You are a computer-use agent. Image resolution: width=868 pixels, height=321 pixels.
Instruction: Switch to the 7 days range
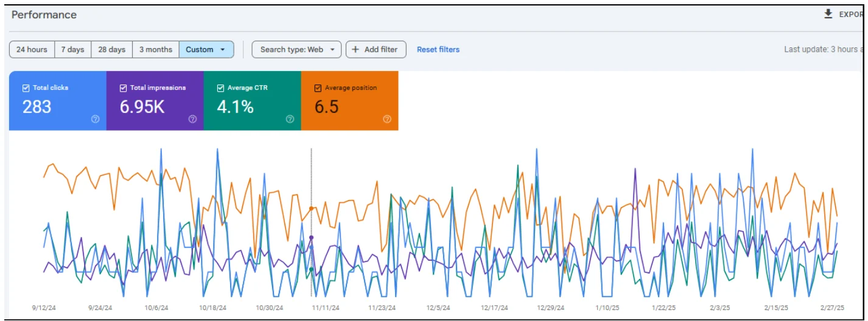72,50
